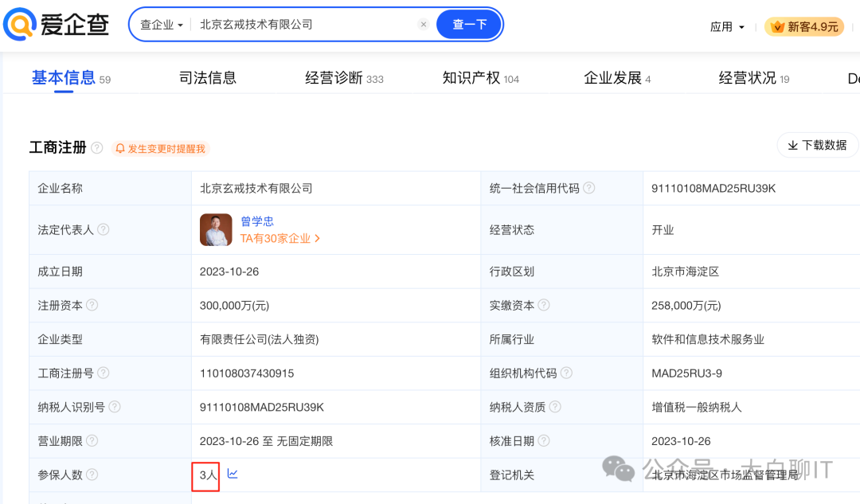Image resolution: width=860 pixels, height=504 pixels.
Task: Open the 参保人数 trend chart icon
Action: [x=233, y=474]
